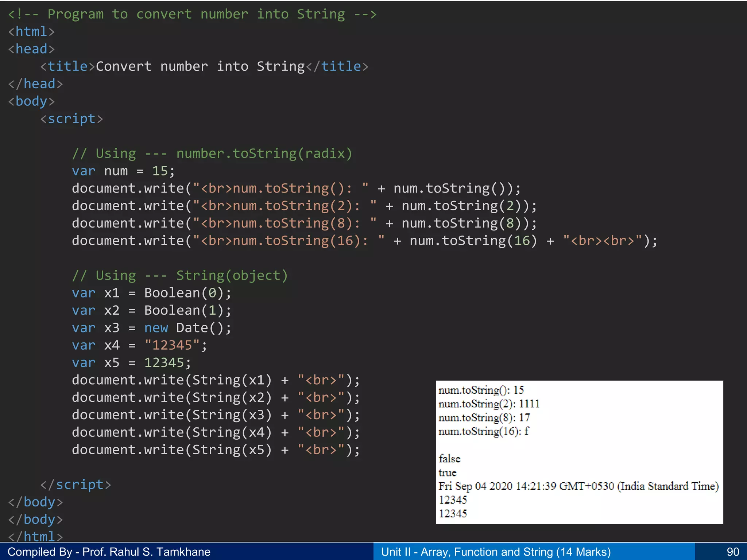Screen dimensions: 747x560
Task: Click output line 'num.toString(8): 17'
Action: click(x=484, y=418)
